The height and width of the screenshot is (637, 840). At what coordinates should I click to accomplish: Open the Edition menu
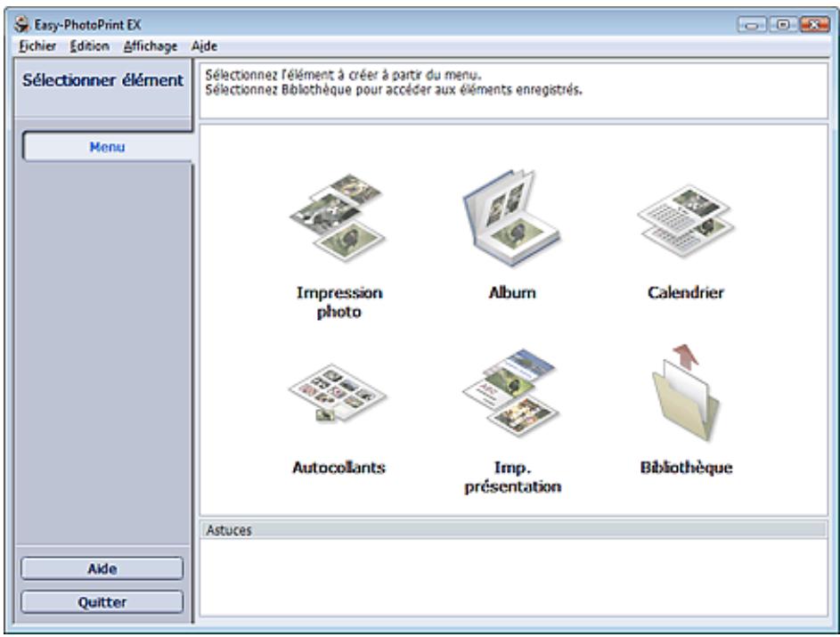tap(89, 46)
